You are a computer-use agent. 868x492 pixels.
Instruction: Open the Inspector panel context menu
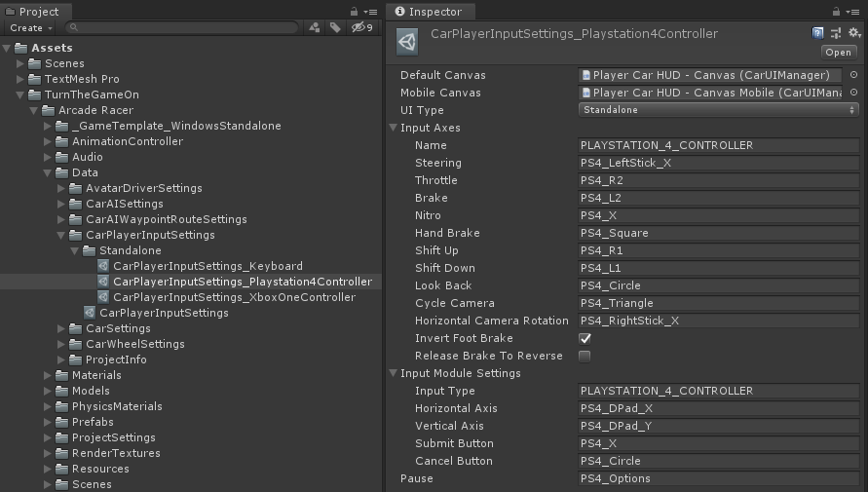pyautogui.click(x=852, y=12)
